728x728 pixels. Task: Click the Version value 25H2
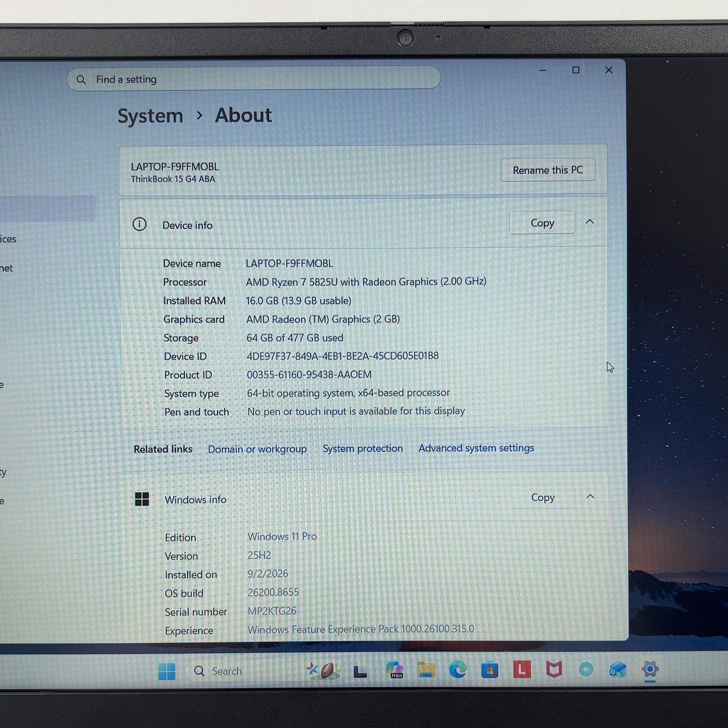pos(259,555)
